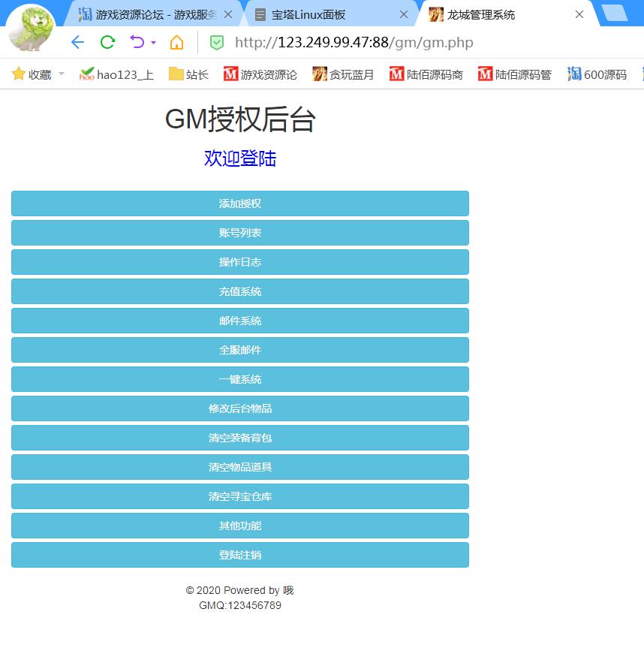This screenshot has height=648, width=644.
Task: Open a new browser tab
Action: 614,14
